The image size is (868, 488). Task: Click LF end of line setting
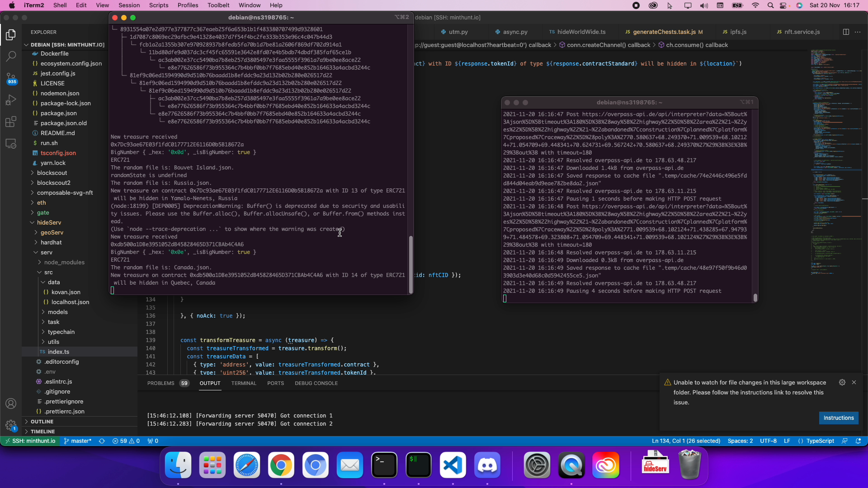click(x=787, y=441)
